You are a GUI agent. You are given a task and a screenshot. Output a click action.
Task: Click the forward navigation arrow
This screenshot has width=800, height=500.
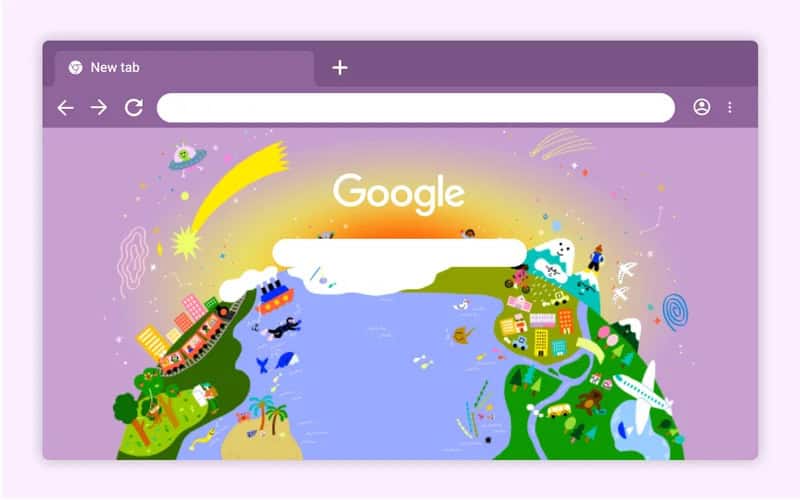click(99, 108)
